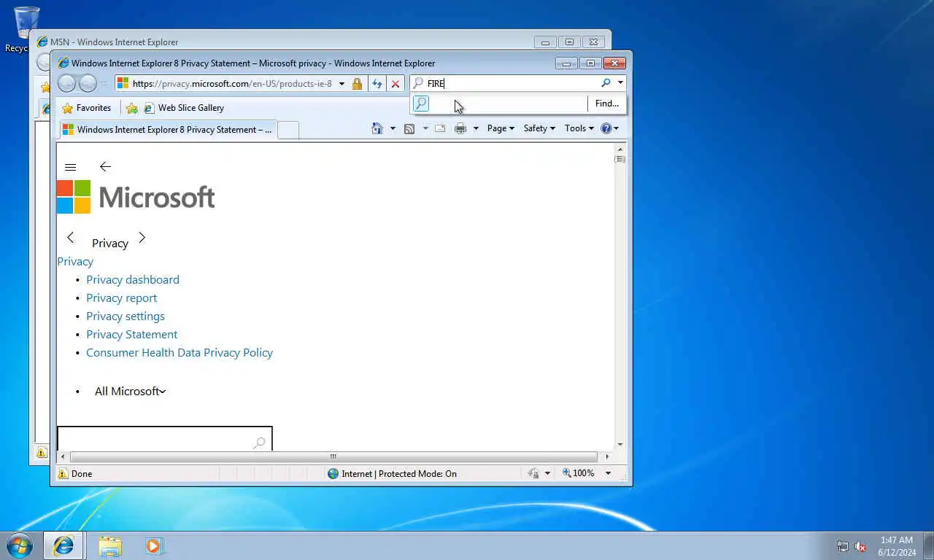Click the security lock icon in address bar
Viewport: 934px width, 560px height.
point(357,84)
